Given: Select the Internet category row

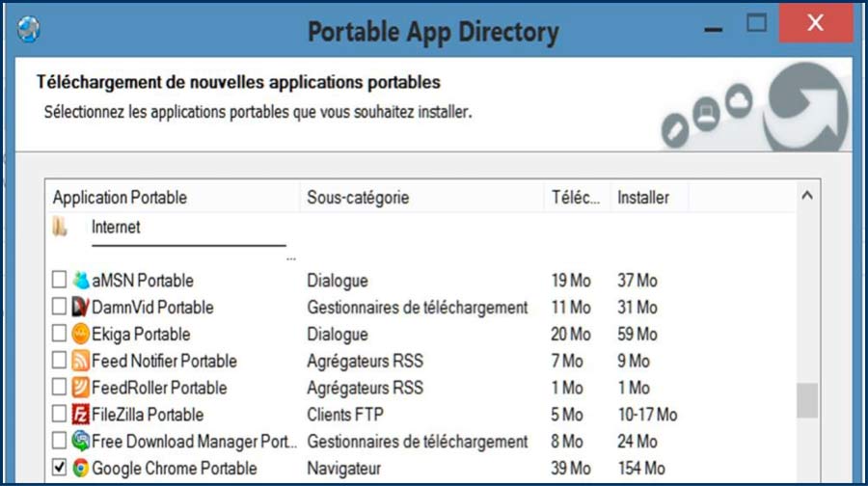Looking at the screenshot, I should [116, 228].
